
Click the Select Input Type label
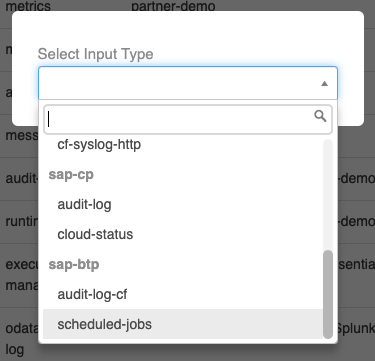pyautogui.click(x=95, y=54)
